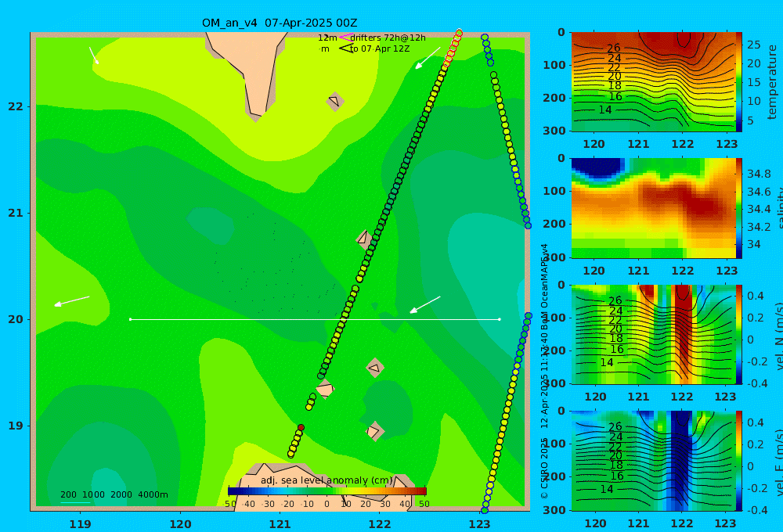Click the '200 1000 2000 4000m' depth scale
This screenshot has width=783, height=532.
pyautogui.click(x=114, y=494)
